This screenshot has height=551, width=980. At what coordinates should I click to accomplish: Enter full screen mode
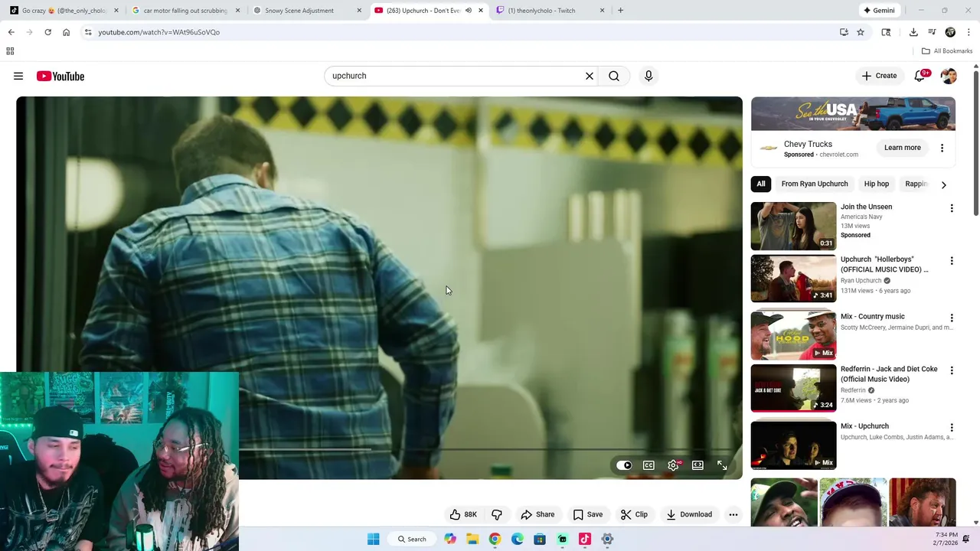click(722, 465)
